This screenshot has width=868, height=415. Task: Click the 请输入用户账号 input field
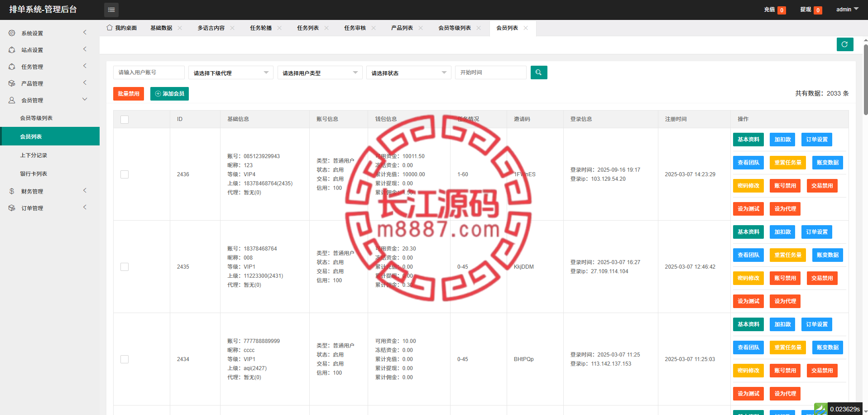pyautogui.click(x=149, y=72)
